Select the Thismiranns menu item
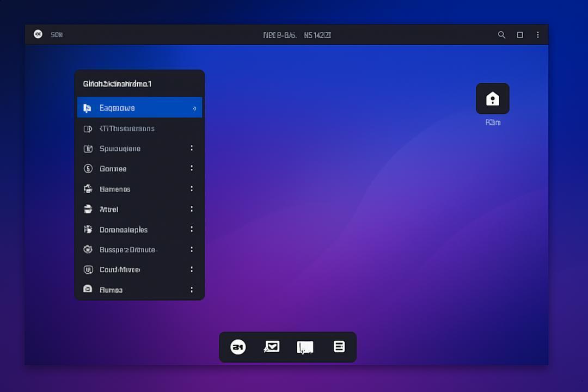Screen dimensions: 588x392 pyautogui.click(x=139, y=128)
